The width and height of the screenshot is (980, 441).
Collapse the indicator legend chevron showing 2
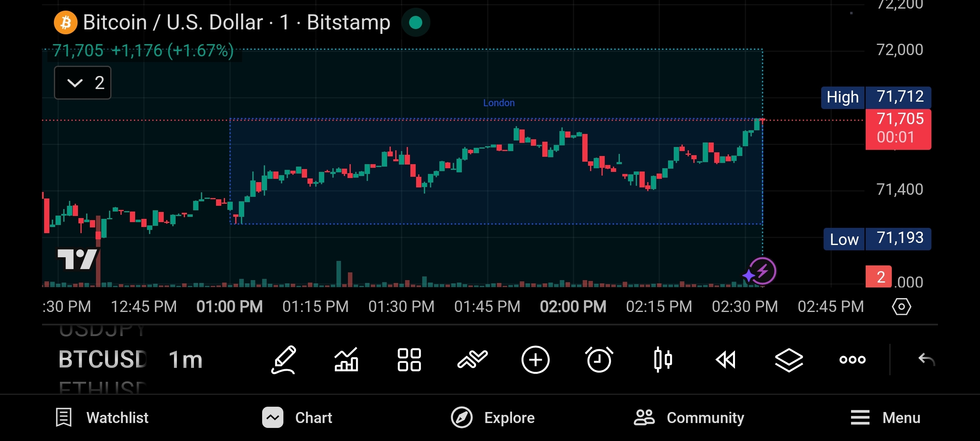(83, 83)
